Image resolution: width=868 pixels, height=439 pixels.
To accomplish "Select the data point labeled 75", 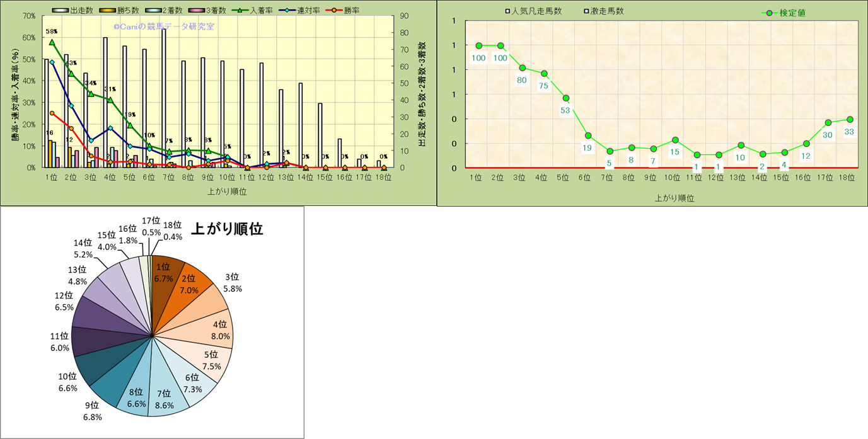I will click(x=544, y=74).
